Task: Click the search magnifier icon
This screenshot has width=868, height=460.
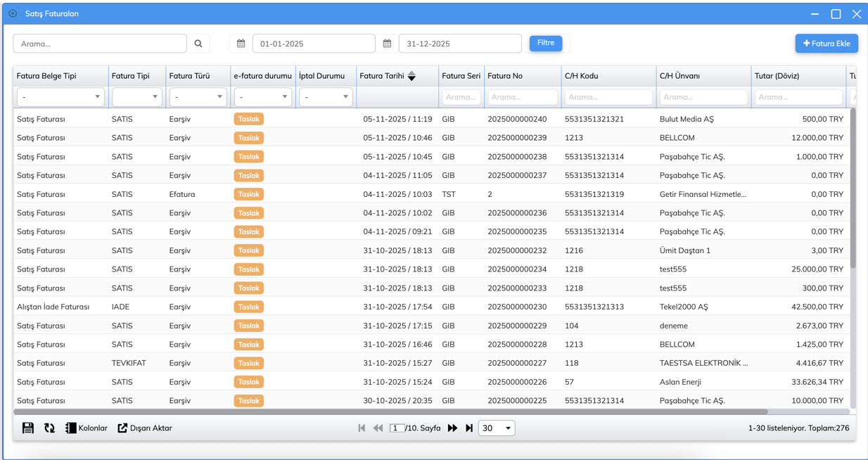Action: (198, 44)
